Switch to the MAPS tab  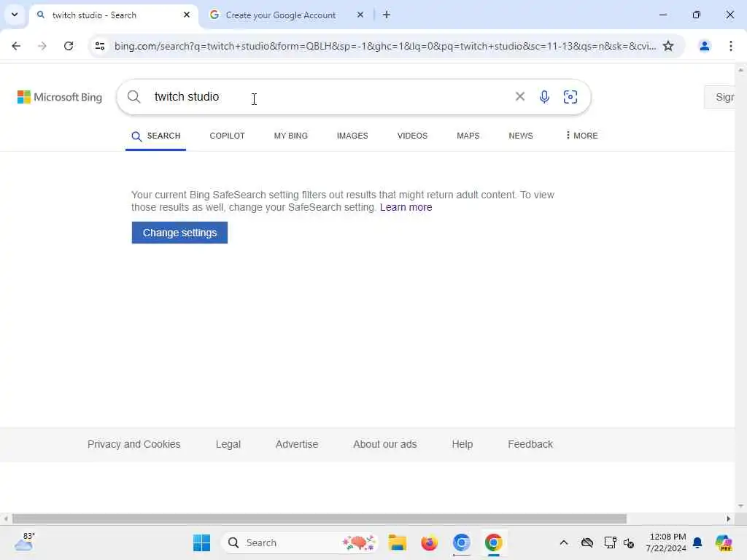pos(468,136)
